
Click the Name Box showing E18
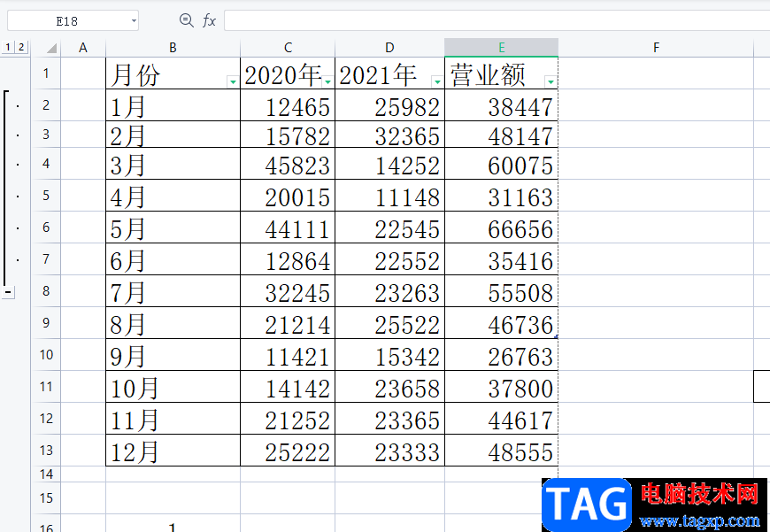pyautogui.click(x=73, y=20)
